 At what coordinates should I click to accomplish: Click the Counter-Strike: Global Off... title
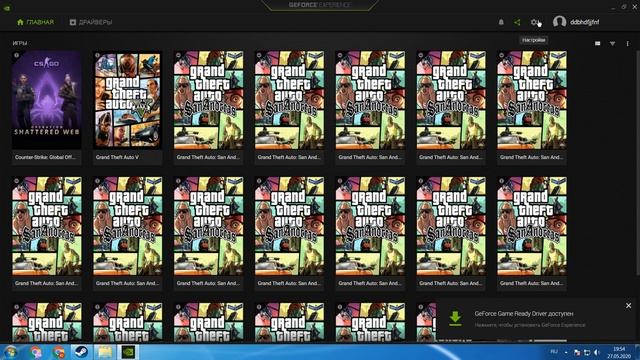[x=45, y=157]
